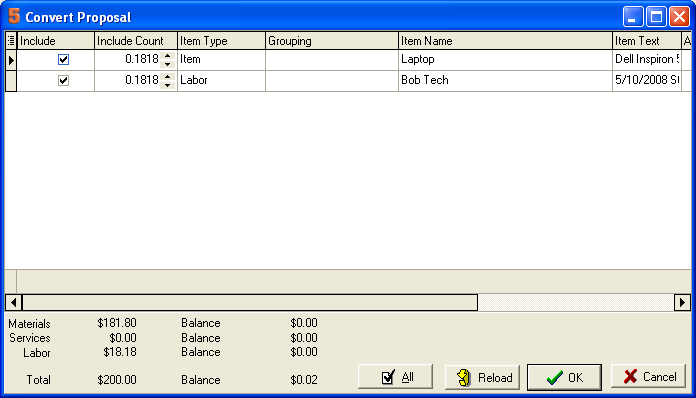Click the horizontal scrollbar right arrow
696x398 pixels.
click(682, 303)
